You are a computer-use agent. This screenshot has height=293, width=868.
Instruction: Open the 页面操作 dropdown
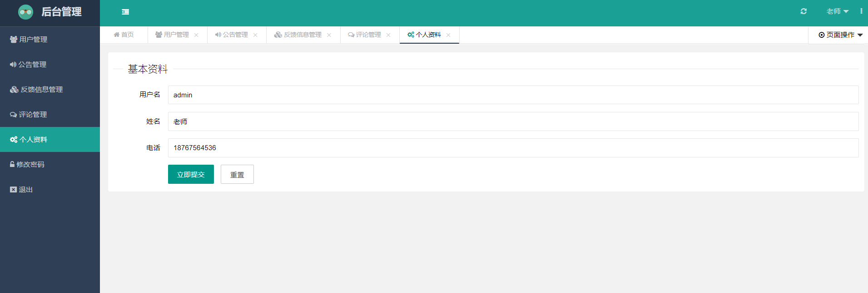840,35
